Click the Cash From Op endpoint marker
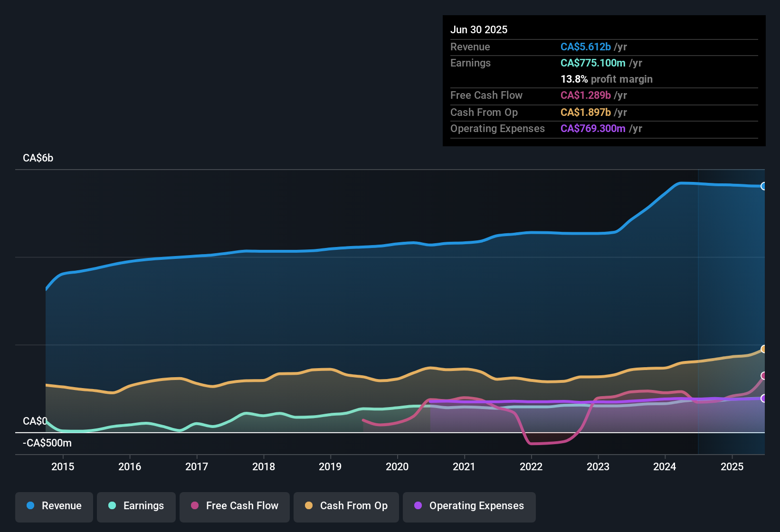Screen dimensions: 780x532 764,349
